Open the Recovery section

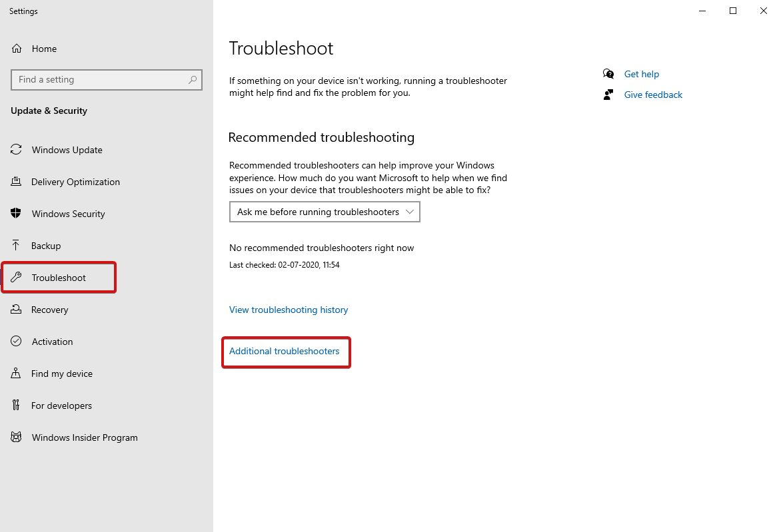pyautogui.click(x=51, y=310)
